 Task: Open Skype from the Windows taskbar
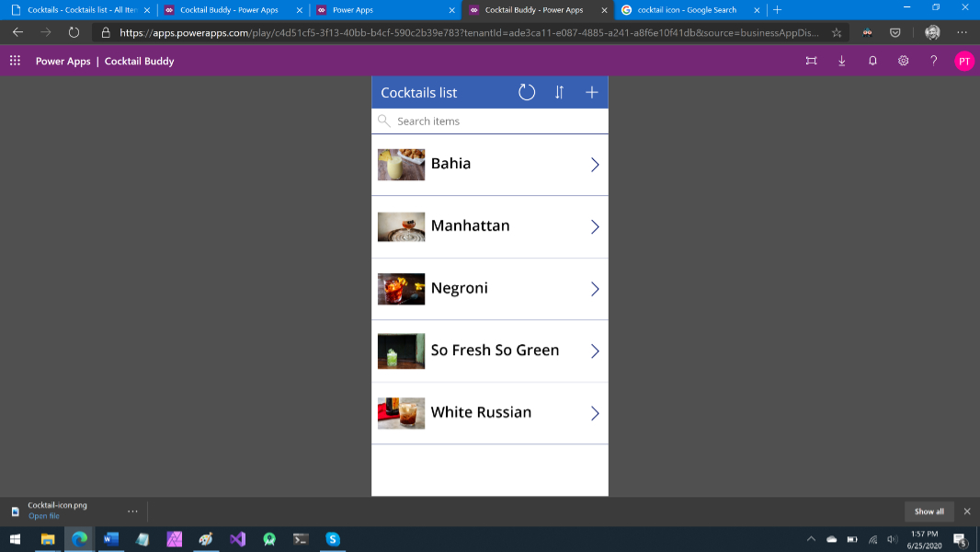pyautogui.click(x=333, y=539)
